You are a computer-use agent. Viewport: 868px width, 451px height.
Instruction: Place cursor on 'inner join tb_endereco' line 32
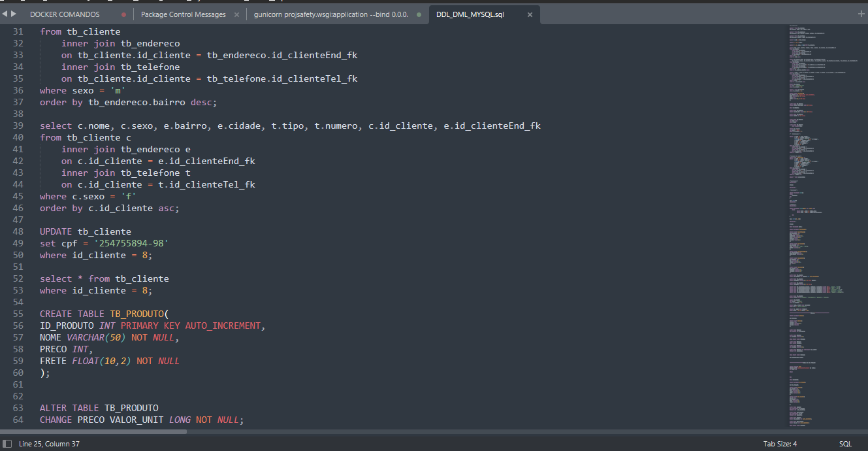point(121,43)
